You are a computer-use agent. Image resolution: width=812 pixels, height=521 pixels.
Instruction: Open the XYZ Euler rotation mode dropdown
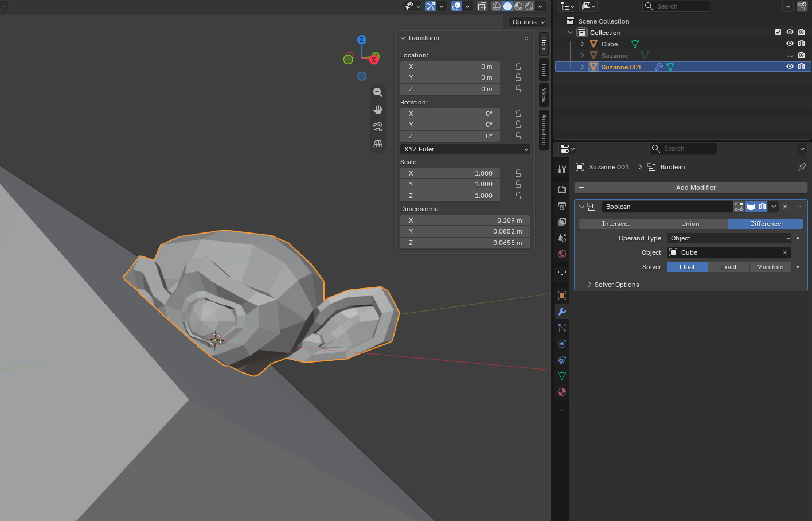click(465, 149)
